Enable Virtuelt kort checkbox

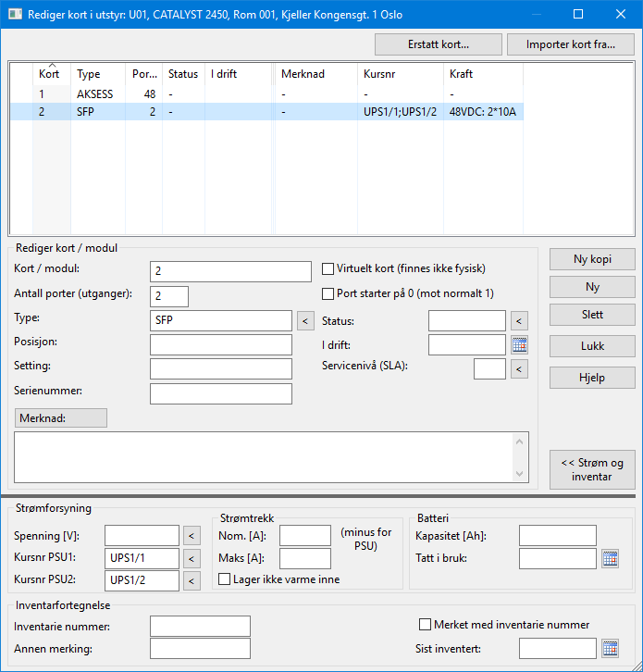click(x=328, y=268)
